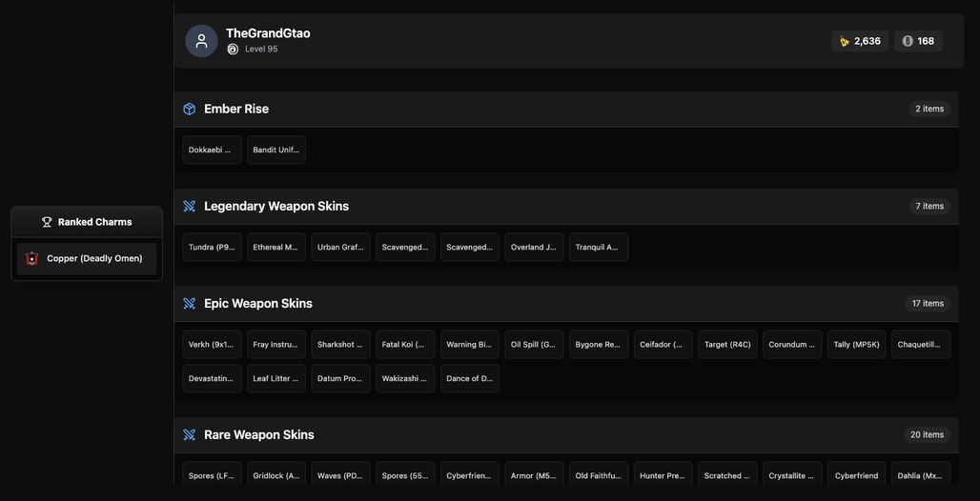Click the 7 items count badge
Screen dimensions: 980x501
(x=929, y=206)
